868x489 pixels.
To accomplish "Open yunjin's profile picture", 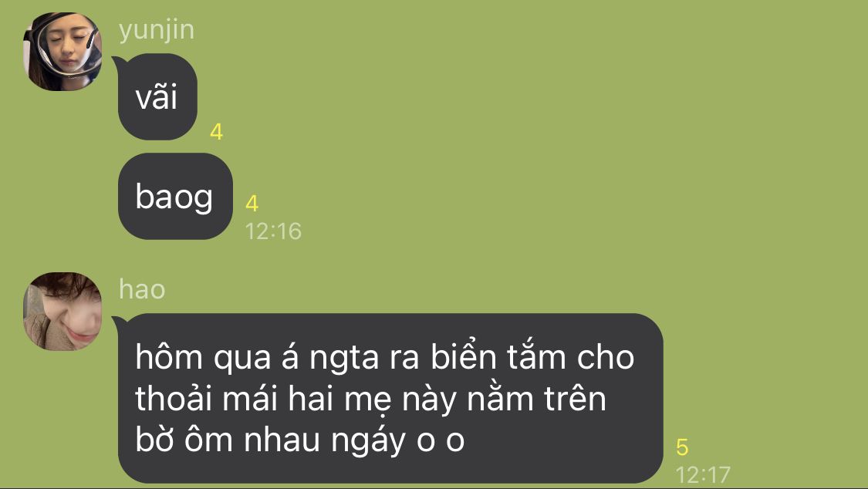I will pos(62,52).
